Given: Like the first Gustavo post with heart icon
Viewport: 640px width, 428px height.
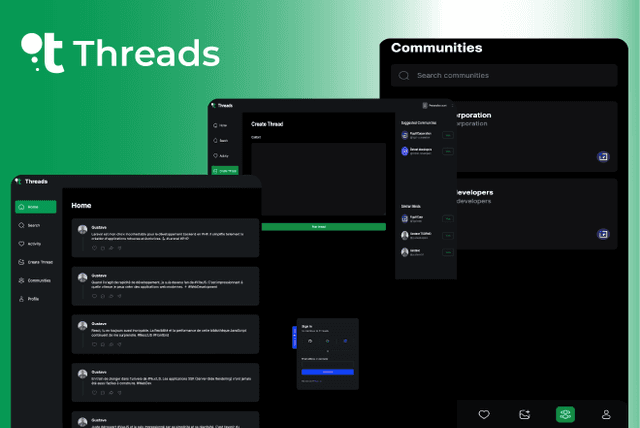Looking at the screenshot, I should pos(95,248).
